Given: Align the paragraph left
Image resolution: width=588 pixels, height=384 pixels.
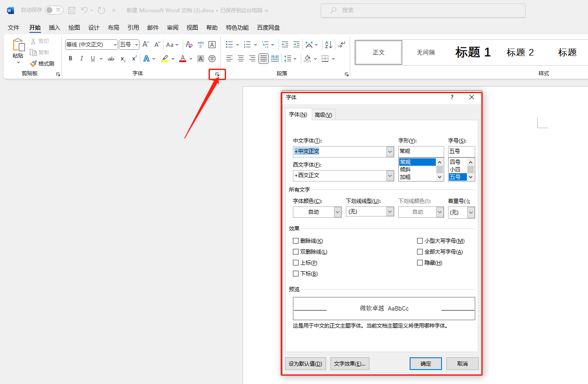Looking at the screenshot, I should tap(230, 59).
